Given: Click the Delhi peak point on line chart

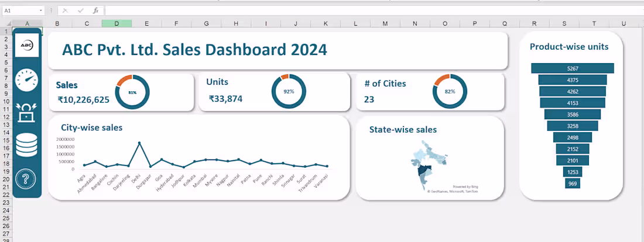Looking at the screenshot, I should (139, 143).
